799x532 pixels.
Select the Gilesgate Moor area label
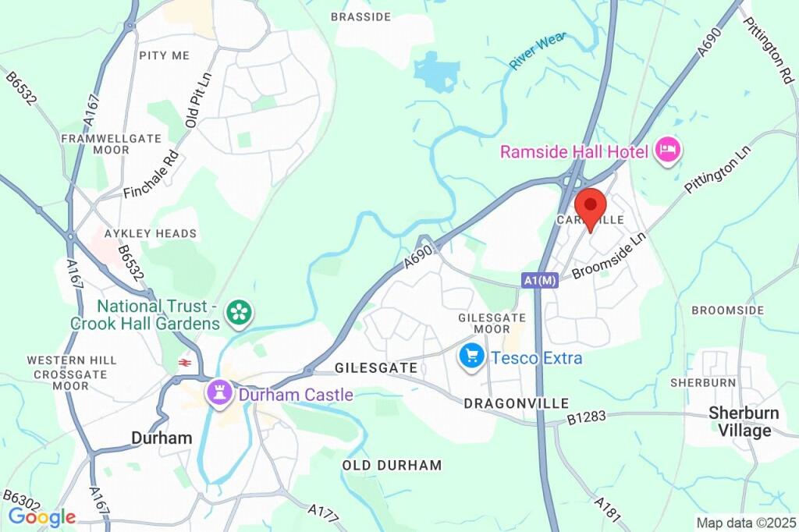[x=492, y=324]
